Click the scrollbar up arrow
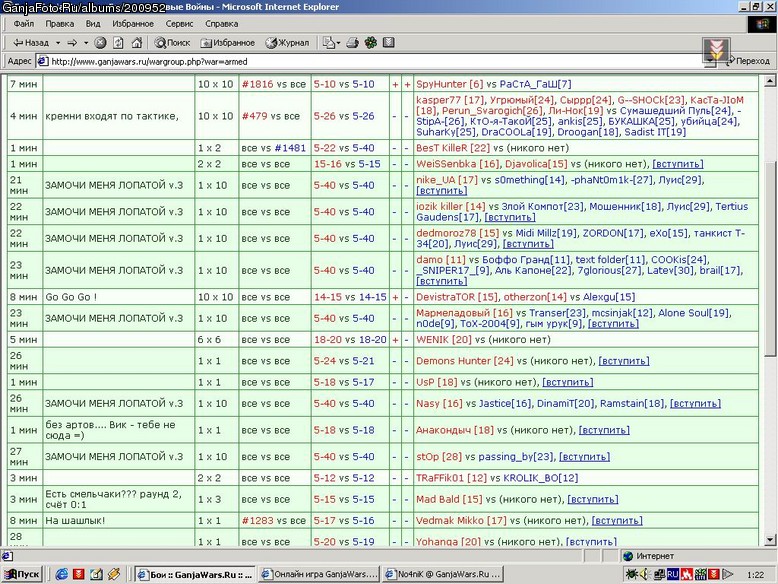 pyautogui.click(x=769, y=81)
